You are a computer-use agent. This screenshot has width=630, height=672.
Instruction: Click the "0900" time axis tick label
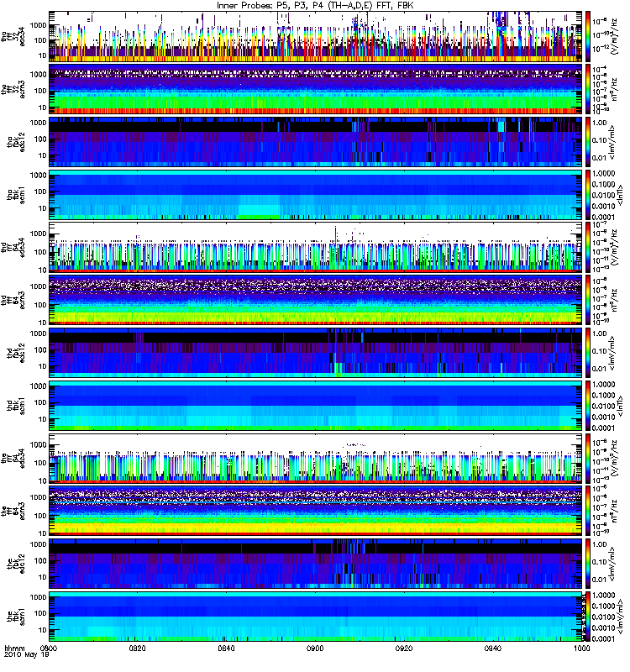pos(315,648)
